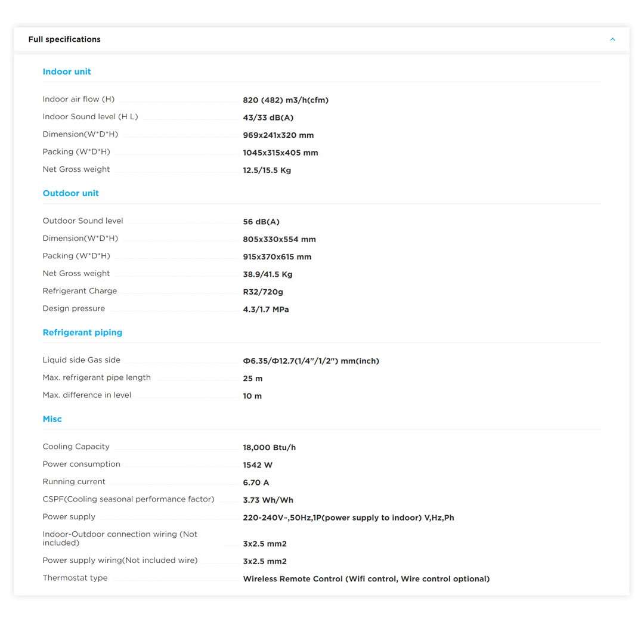644x644 pixels.
Task: Select the Wireless Remote Control thermostat value
Action: [x=366, y=579]
